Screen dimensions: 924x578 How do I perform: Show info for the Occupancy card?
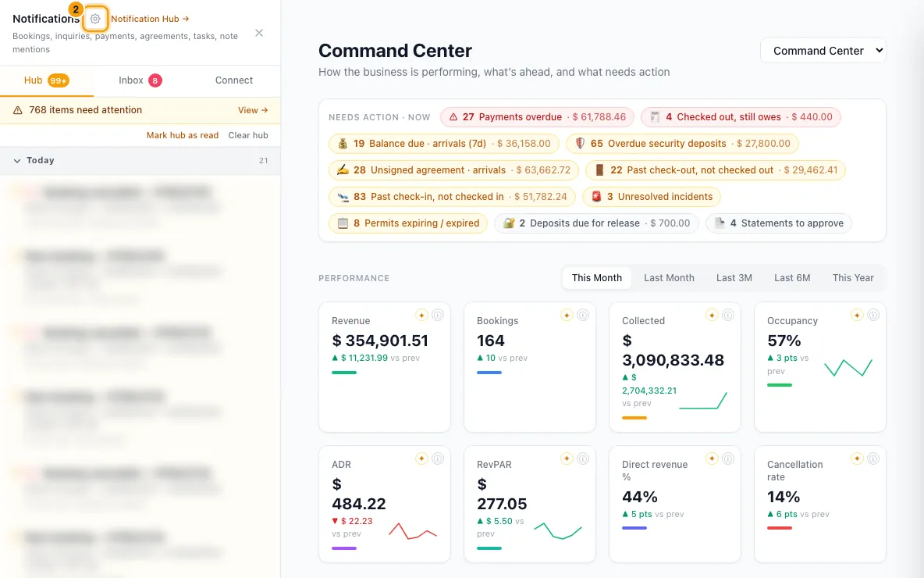click(x=873, y=315)
